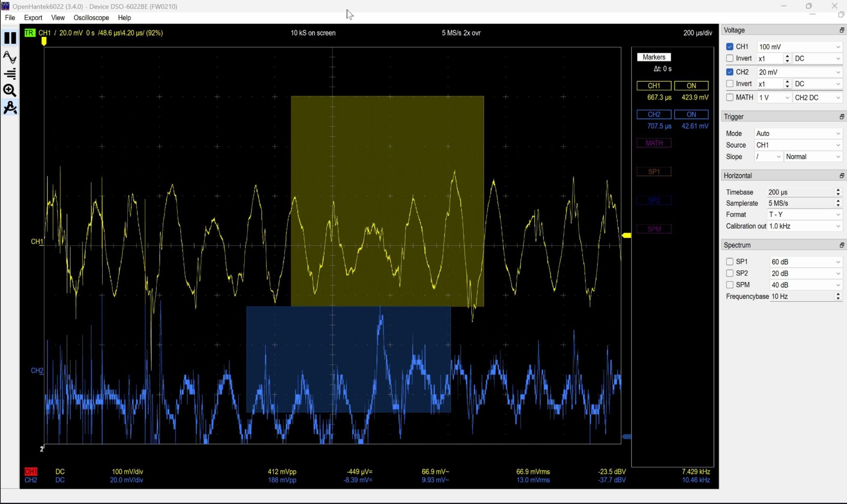Viewport: 847px width, 504px height.
Task: Undock the Voltage panel
Action: (x=841, y=30)
